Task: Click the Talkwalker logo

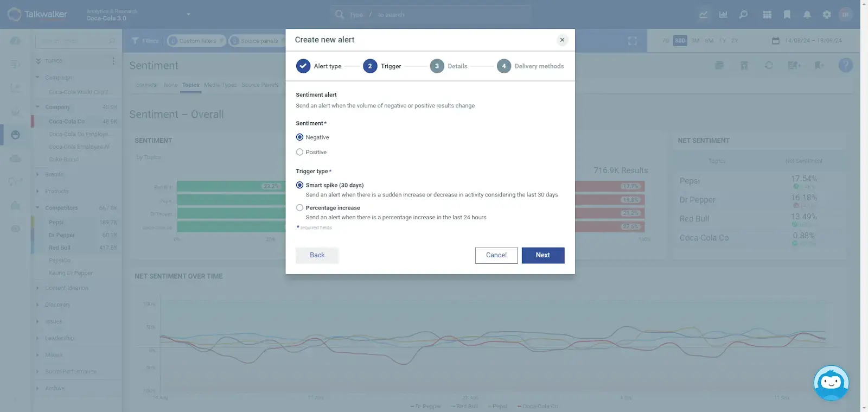Action: tap(37, 14)
